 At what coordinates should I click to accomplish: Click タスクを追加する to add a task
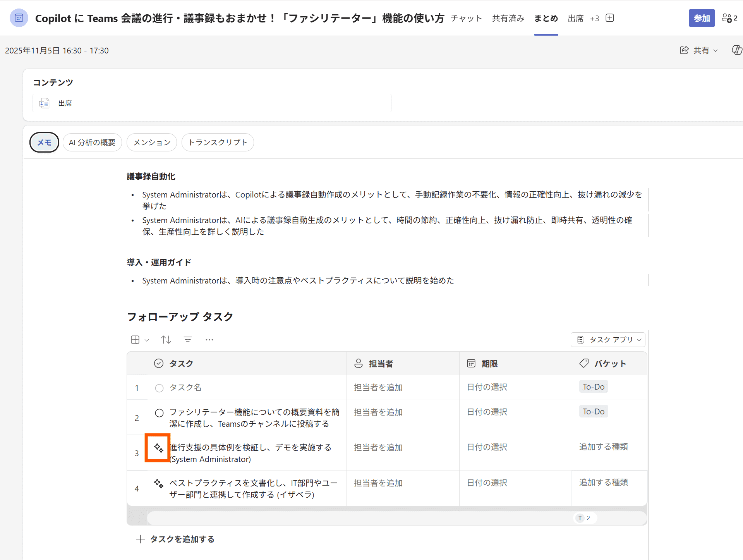coord(176,539)
